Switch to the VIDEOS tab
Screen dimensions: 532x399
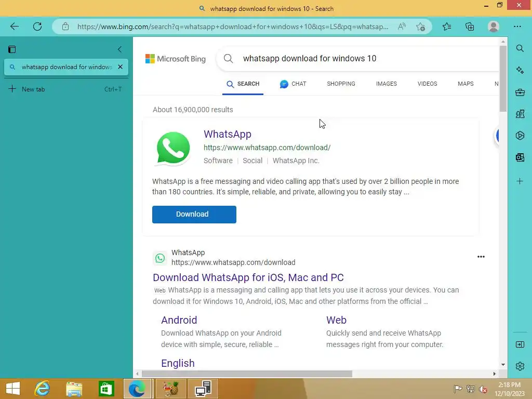(427, 84)
